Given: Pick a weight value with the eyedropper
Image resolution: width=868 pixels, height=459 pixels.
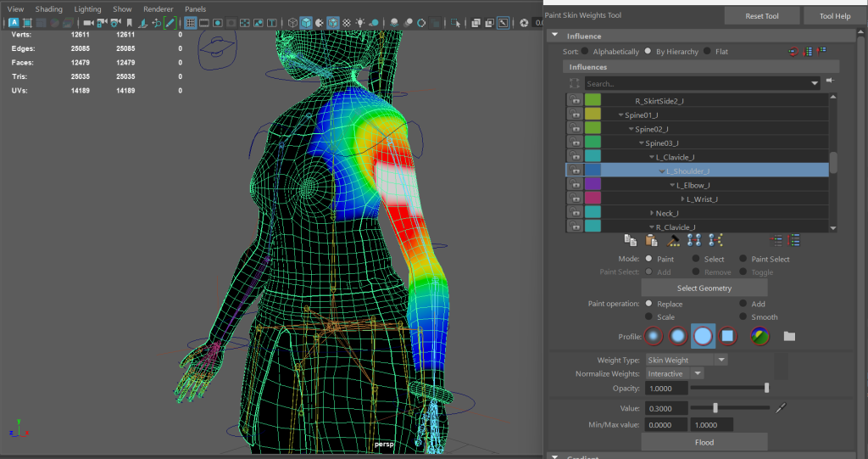Looking at the screenshot, I should pyautogui.click(x=782, y=408).
